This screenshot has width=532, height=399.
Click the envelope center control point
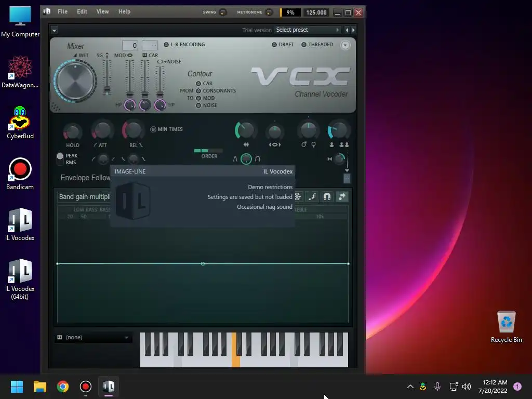(203, 263)
